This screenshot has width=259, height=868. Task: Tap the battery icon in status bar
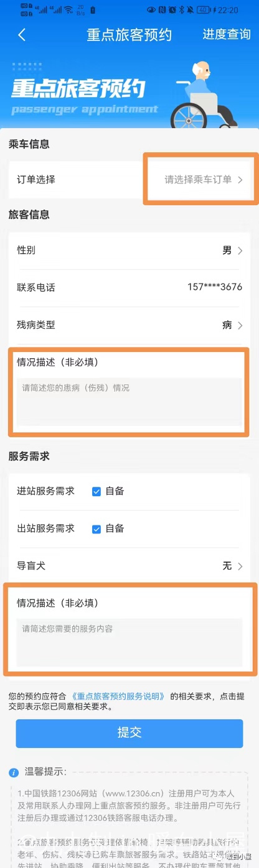pos(204,10)
